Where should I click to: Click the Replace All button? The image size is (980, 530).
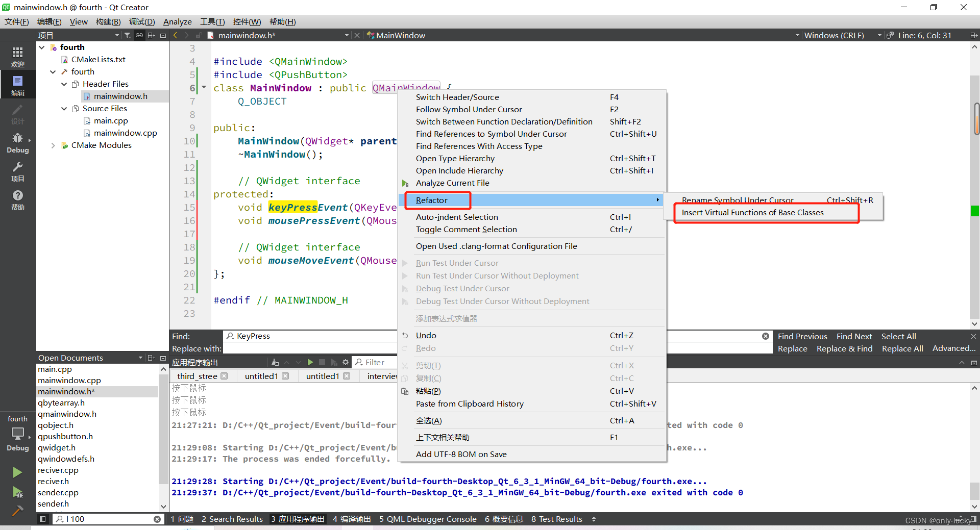tap(902, 348)
